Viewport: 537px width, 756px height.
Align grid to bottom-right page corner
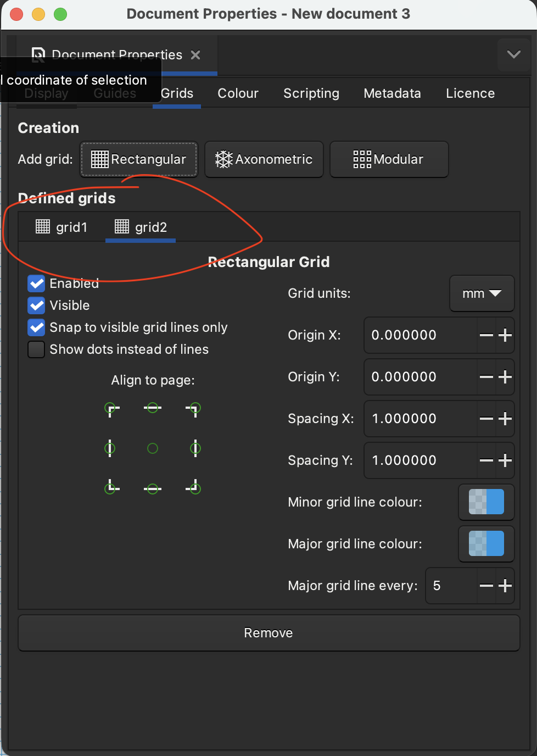(x=195, y=488)
